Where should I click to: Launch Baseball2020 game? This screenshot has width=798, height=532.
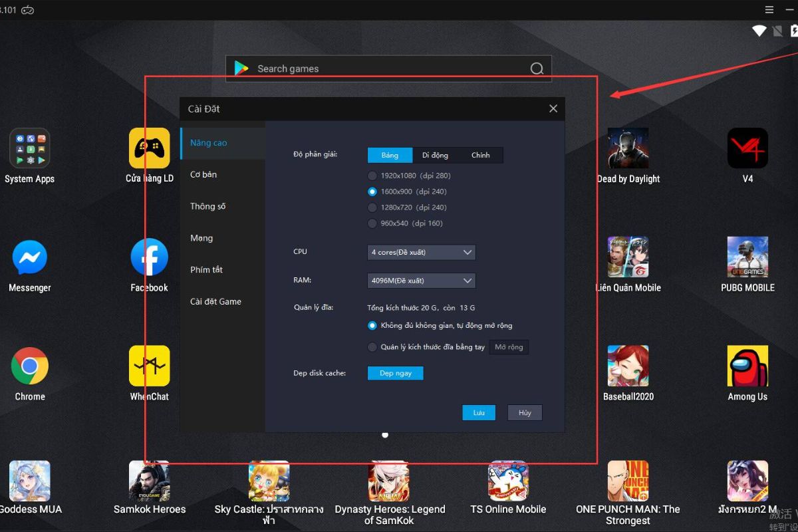coord(628,366)
